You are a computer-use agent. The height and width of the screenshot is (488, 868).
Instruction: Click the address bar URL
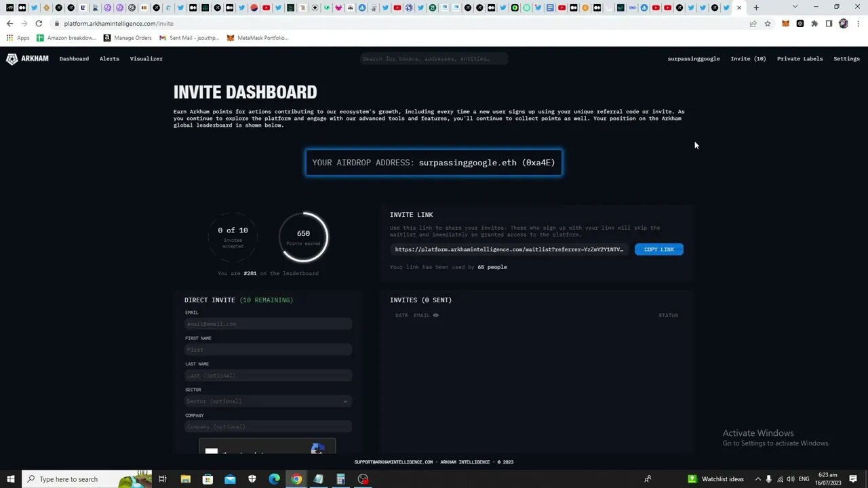pos(119,24)
